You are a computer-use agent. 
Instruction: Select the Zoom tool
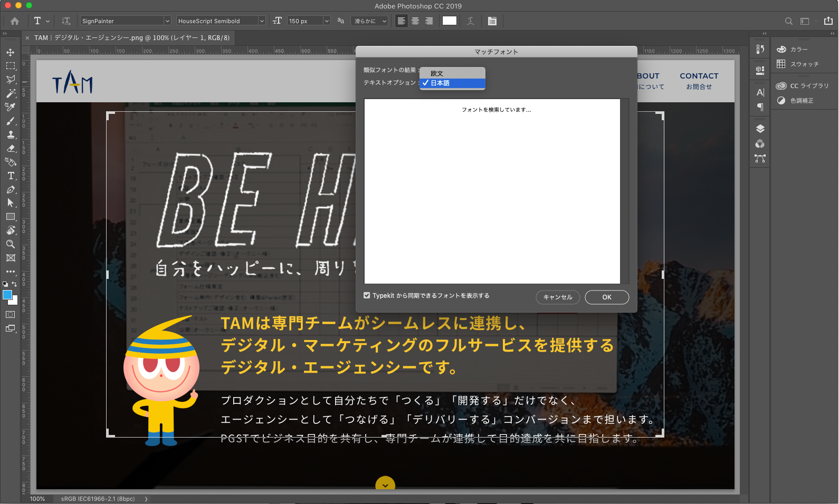tap(11, 244)
